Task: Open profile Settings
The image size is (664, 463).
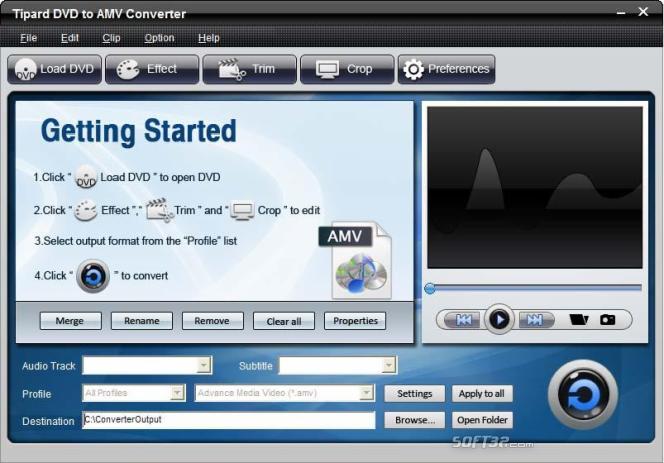Action: click(x=415, y=394)
